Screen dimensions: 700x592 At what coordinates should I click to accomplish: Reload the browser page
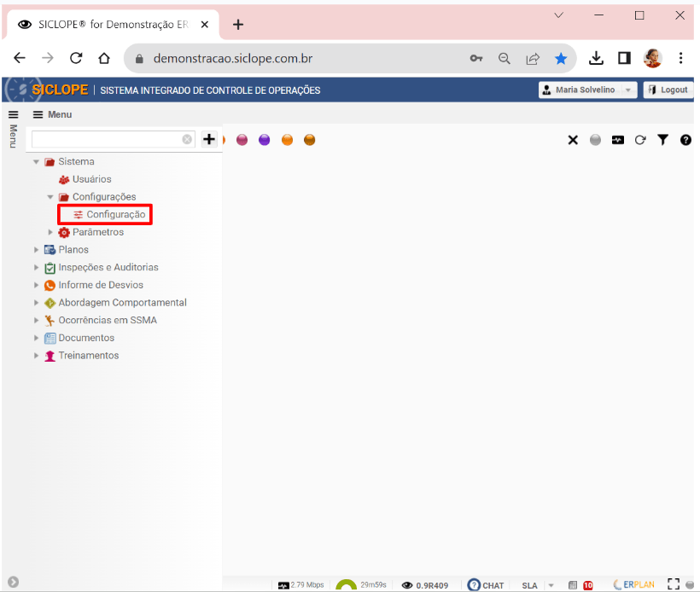[x=76, y=58]
